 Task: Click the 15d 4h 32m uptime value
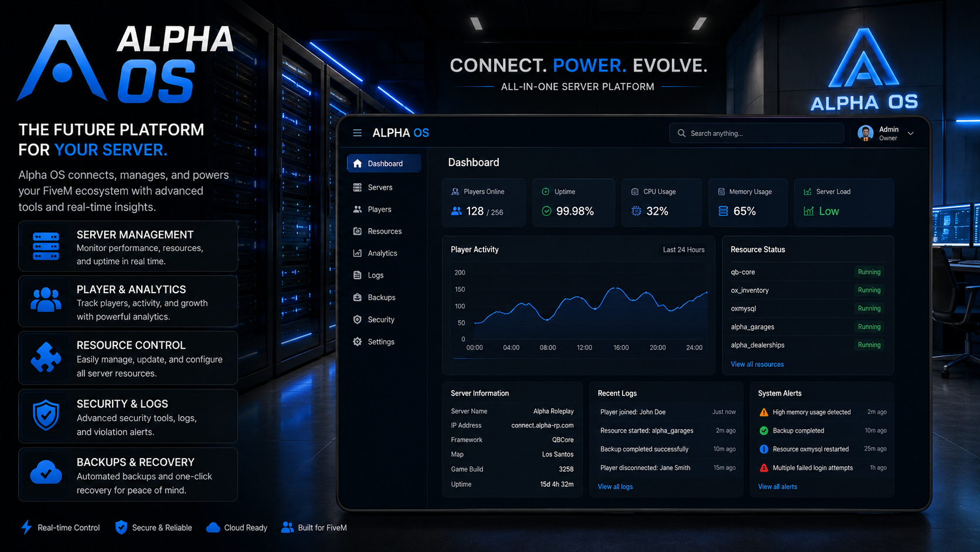[556, 485]
